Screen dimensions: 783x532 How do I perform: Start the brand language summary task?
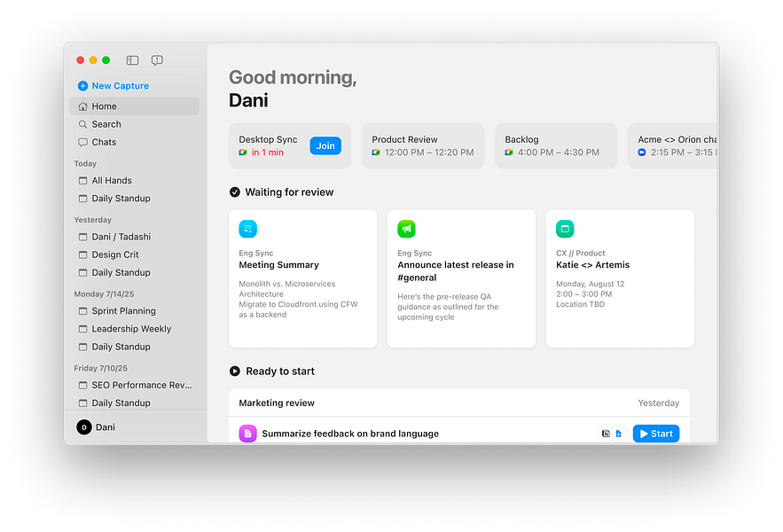pos(656,434)
